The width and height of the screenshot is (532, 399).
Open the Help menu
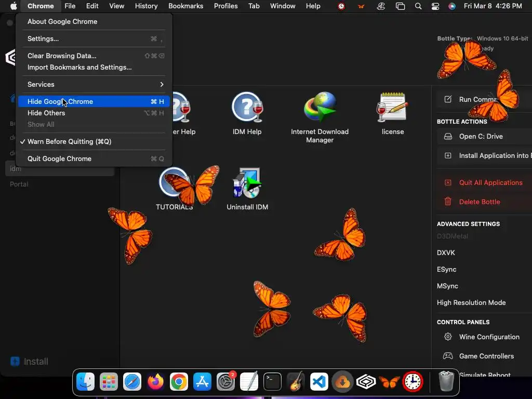point(313,6)
